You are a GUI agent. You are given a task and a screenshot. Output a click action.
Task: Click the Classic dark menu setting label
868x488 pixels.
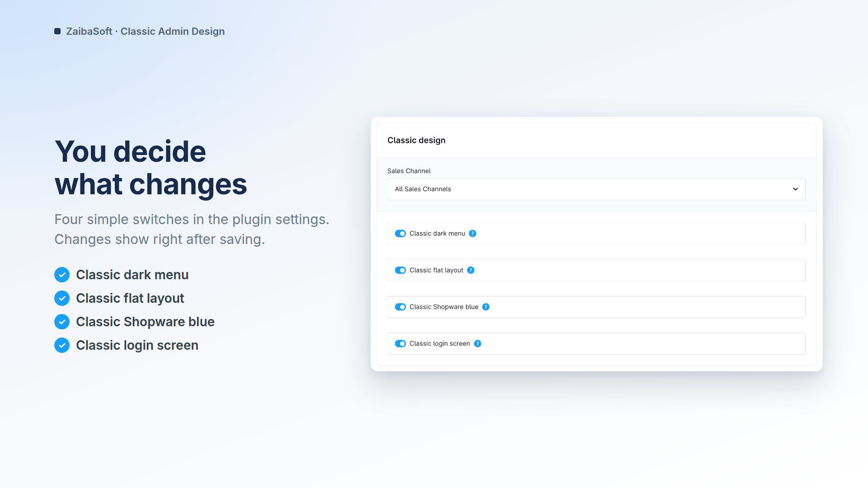point(437,234)
